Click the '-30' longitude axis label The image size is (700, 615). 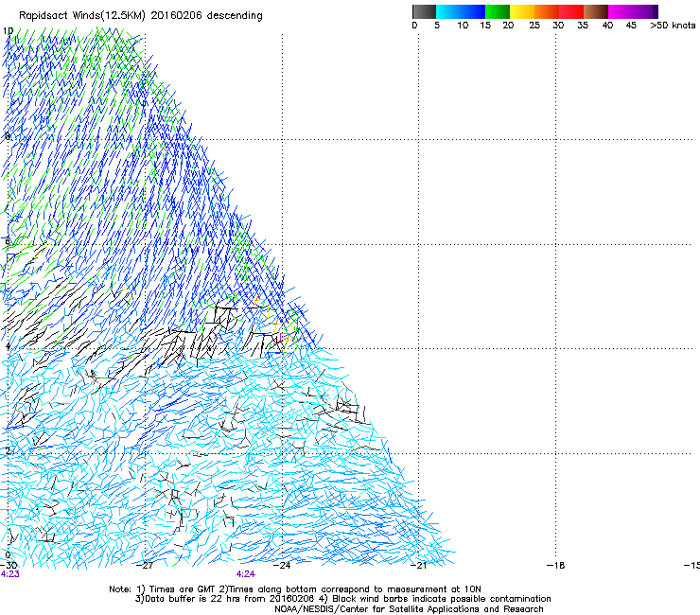9,566
